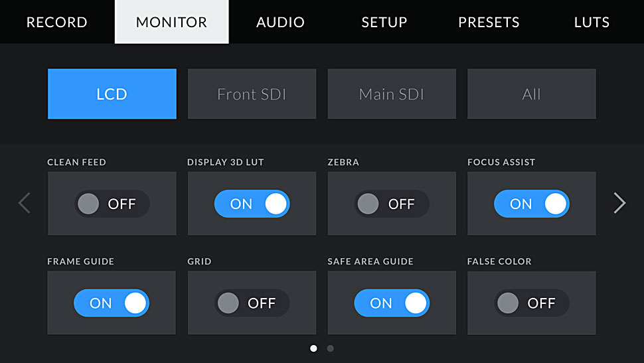Choose the All outputs button
644x363 pixels.
point(531,94)
